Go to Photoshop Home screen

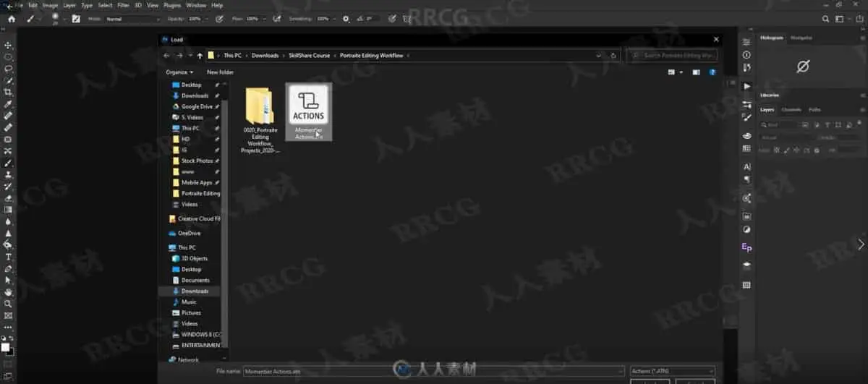pyautogui.click(x=11, y=19)
